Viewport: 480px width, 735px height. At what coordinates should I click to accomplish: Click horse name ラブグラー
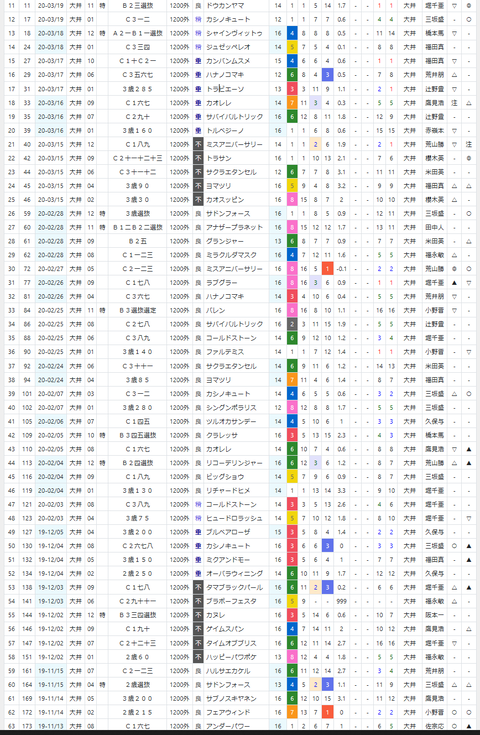point(222,283)
